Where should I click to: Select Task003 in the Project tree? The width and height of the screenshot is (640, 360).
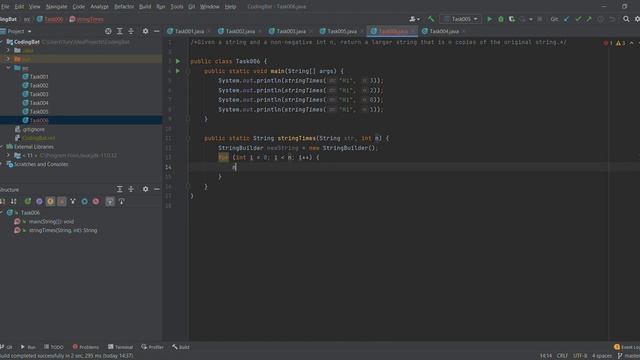click(39, 94)
